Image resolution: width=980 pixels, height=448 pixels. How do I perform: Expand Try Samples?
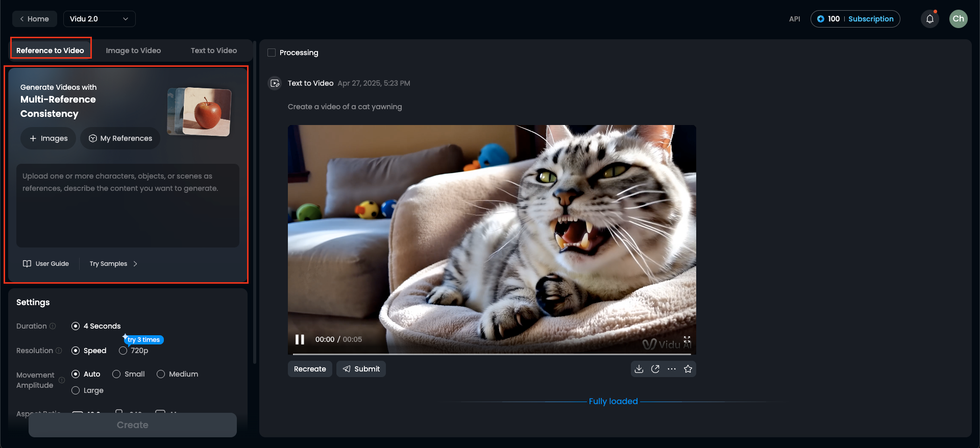coord(113,264)
